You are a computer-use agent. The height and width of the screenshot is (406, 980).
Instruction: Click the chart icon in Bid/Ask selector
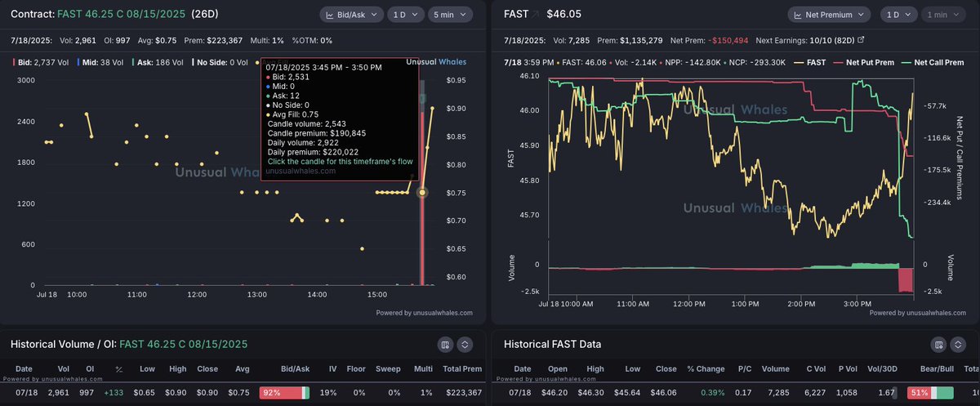pyautogui.click(x=330, y=15)
